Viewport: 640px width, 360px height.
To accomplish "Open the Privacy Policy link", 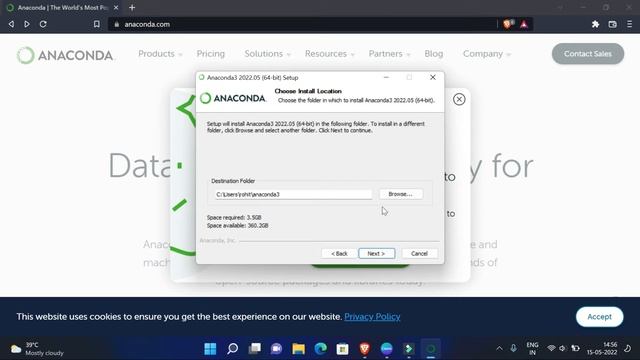I will [x=372, y=317].
